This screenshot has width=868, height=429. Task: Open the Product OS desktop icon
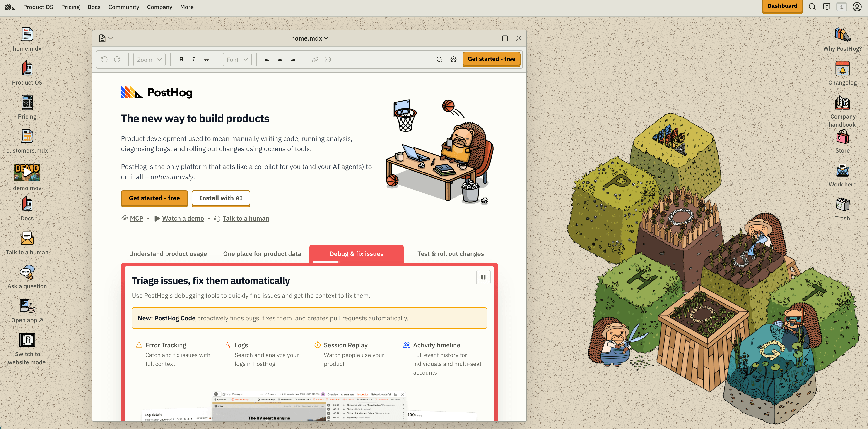(27, 68)
